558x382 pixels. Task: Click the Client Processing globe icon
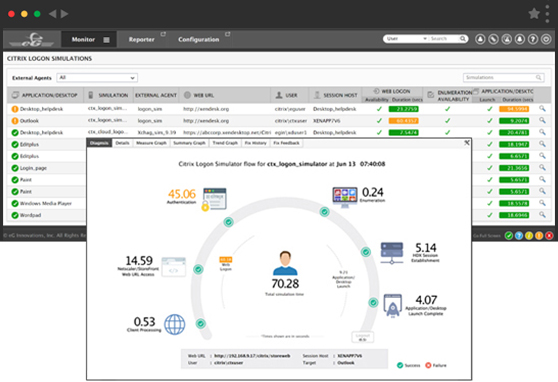click(x=175, y=324)
